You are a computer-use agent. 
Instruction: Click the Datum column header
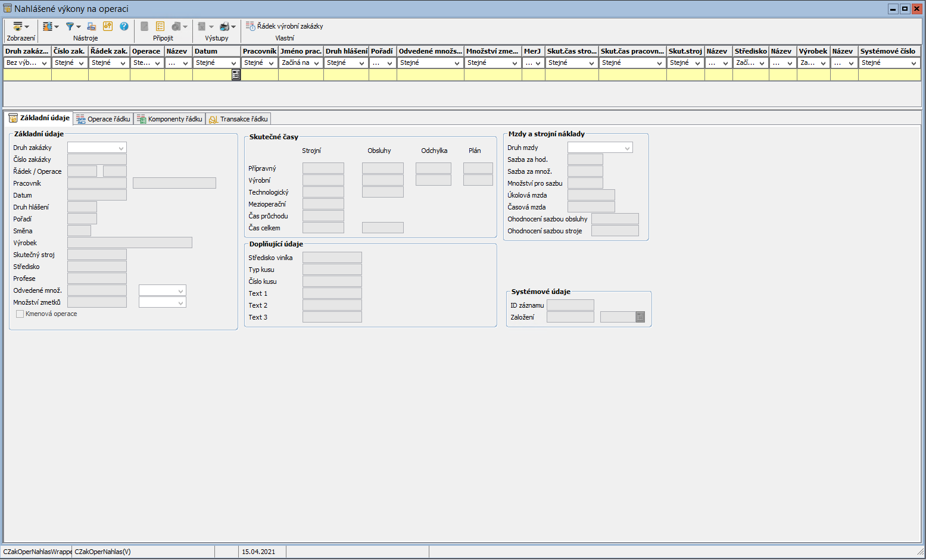click(x=216, y=51)
